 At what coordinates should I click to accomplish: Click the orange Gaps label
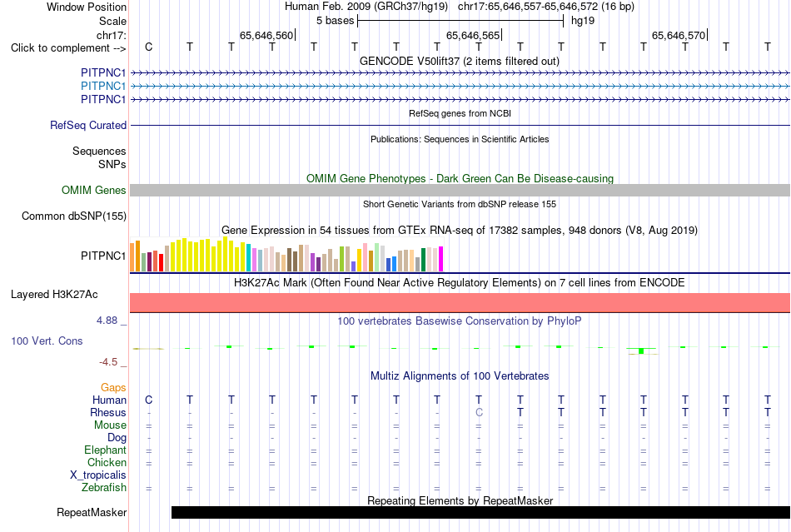(113, 387)
